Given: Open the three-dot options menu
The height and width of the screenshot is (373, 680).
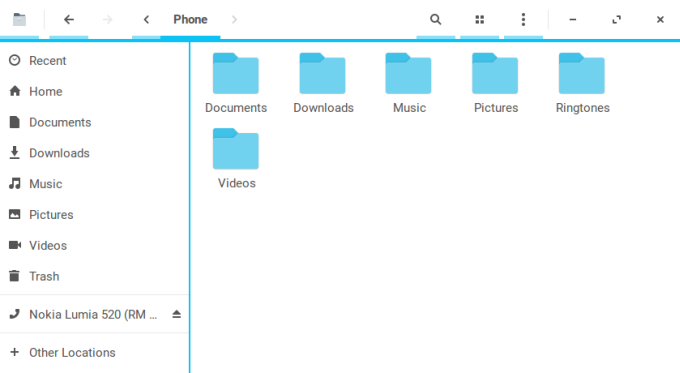Looking at the screenshot, I should point(523,20).
